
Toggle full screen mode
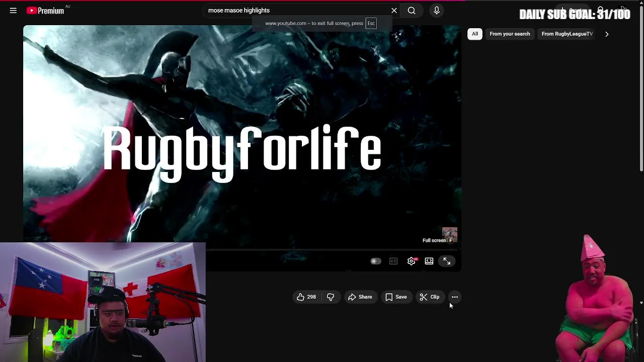click(447, 261)
